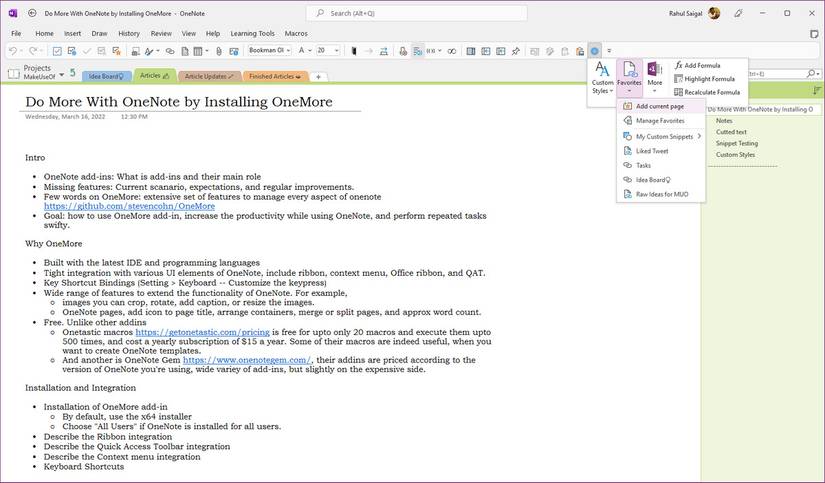The height and width of the screenshot is (483, 825).
Task: Select the Article Updates section tab
Action: 209,76
